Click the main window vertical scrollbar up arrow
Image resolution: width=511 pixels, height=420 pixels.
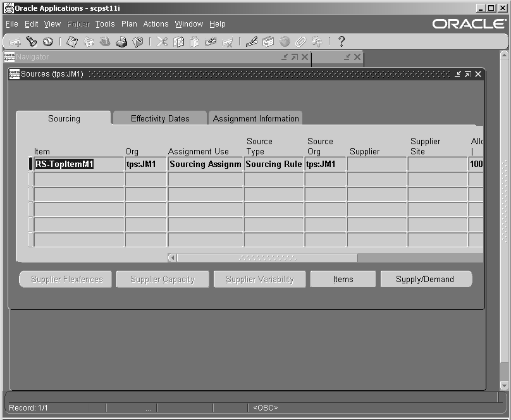pyautogui.click(x=504, y=55)
